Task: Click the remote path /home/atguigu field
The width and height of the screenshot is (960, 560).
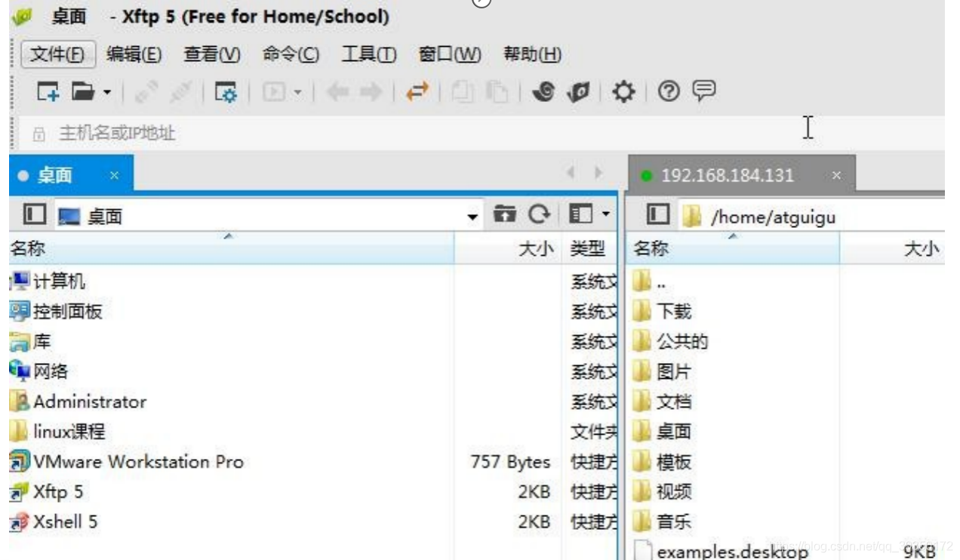Action: tap(811, 217)
